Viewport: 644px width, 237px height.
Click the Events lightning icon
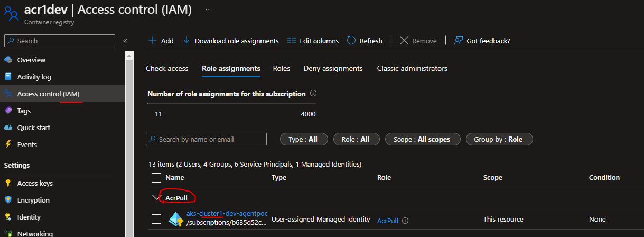point(8,144)
